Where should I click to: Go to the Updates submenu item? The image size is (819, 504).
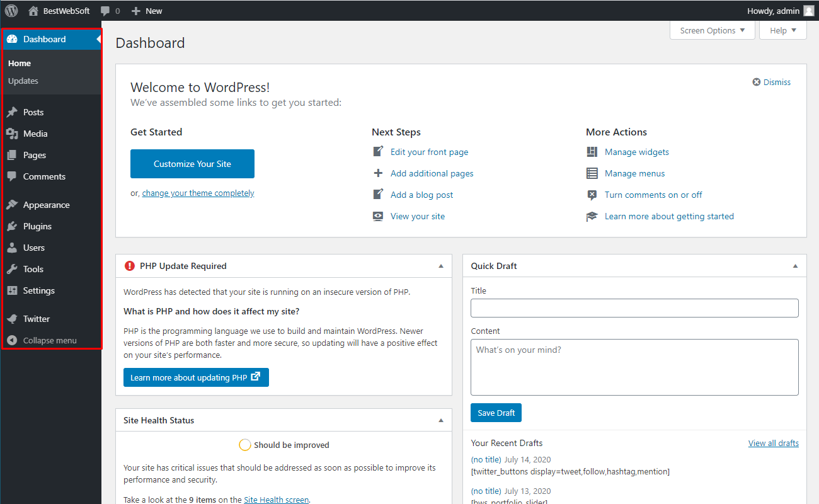coord(23,81)
